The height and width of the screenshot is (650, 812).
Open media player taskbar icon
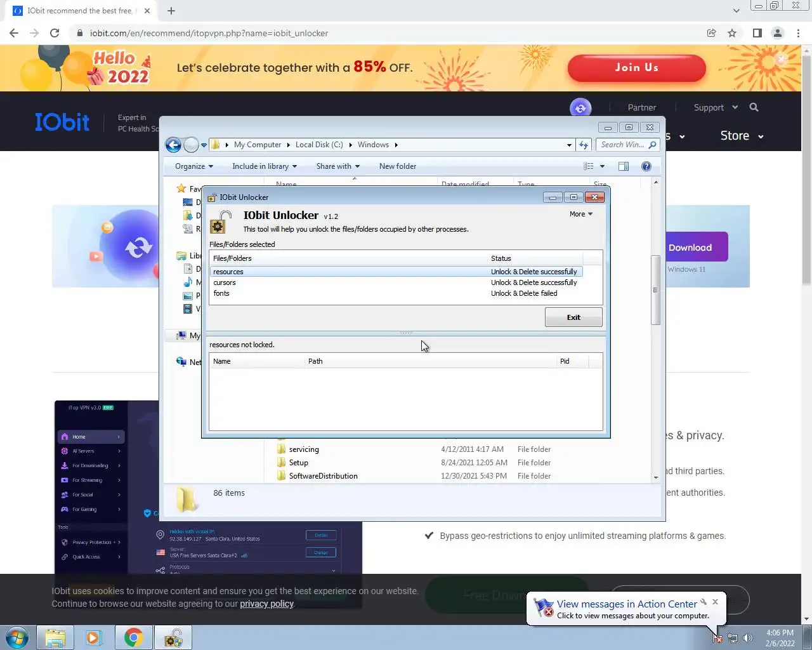tap(94, 637)
